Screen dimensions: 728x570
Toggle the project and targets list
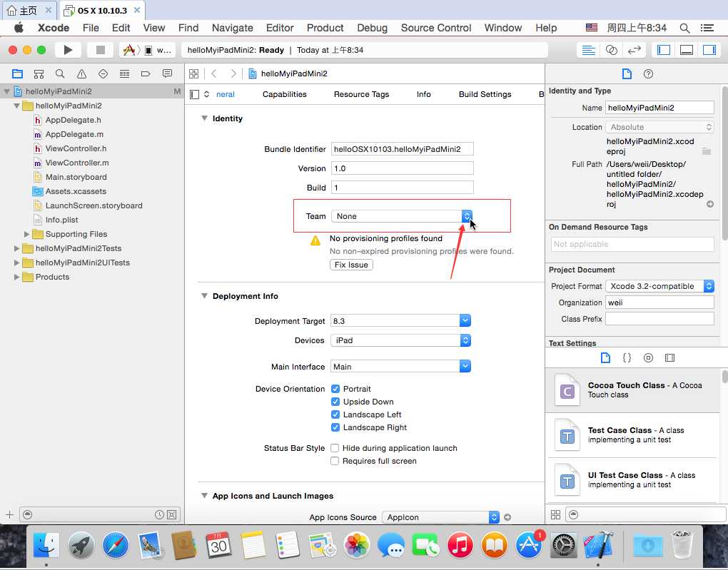(x=195, y=94)
